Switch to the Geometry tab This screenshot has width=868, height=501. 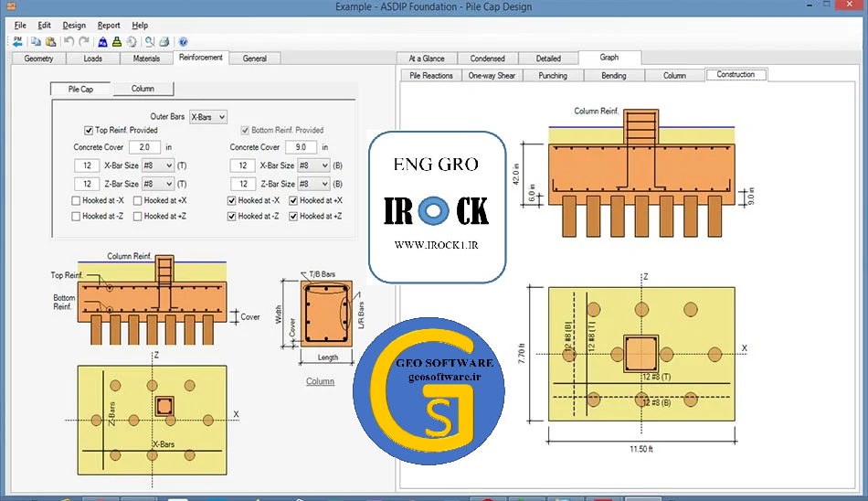click(x=39, y=59)
